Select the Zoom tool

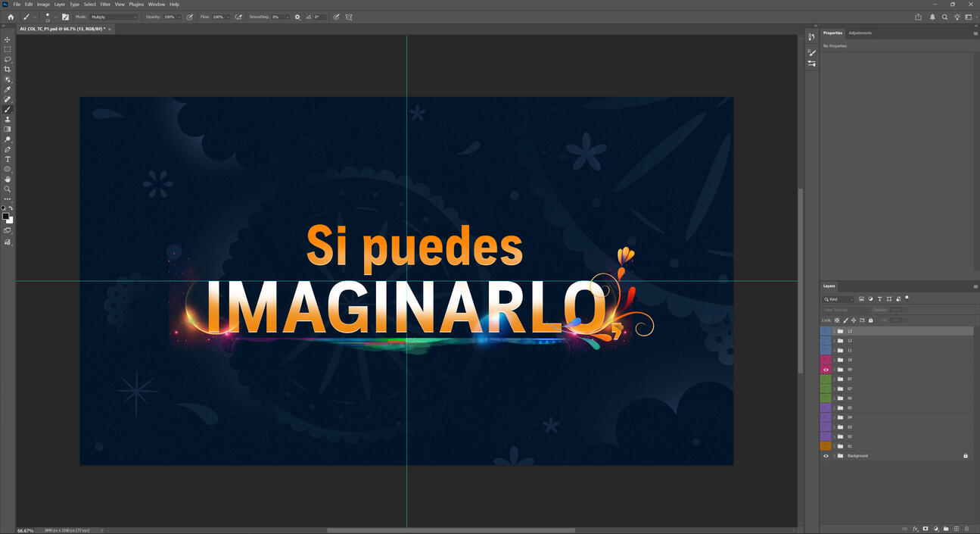coord(8,189)
